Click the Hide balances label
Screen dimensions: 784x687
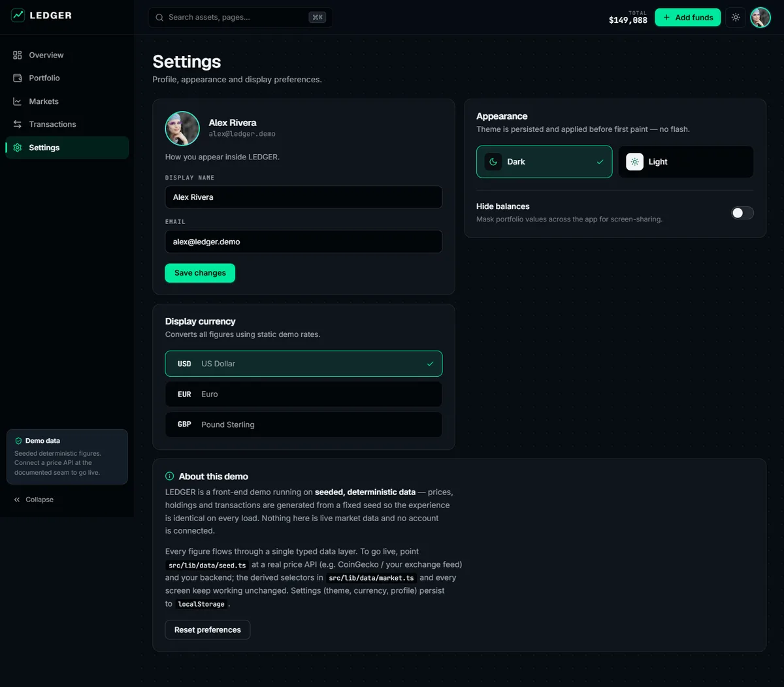(503, 206)
